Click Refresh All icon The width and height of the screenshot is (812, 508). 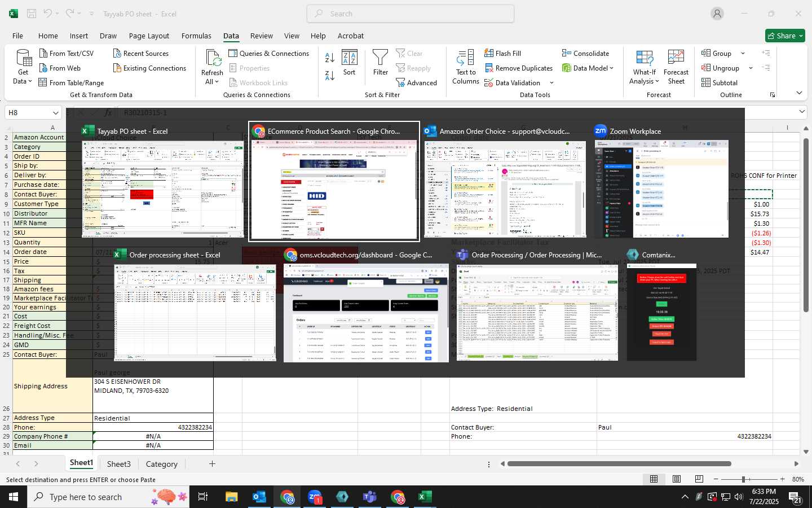pos(213,58)
